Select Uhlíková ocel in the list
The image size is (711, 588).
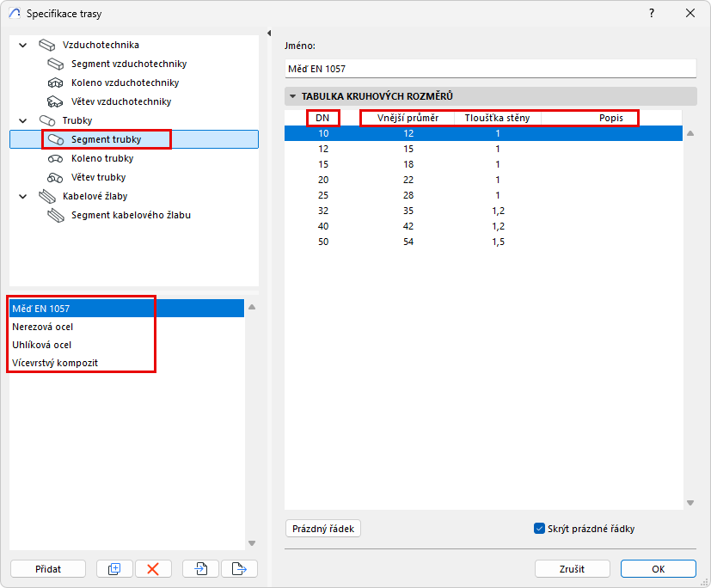point(126,345)
